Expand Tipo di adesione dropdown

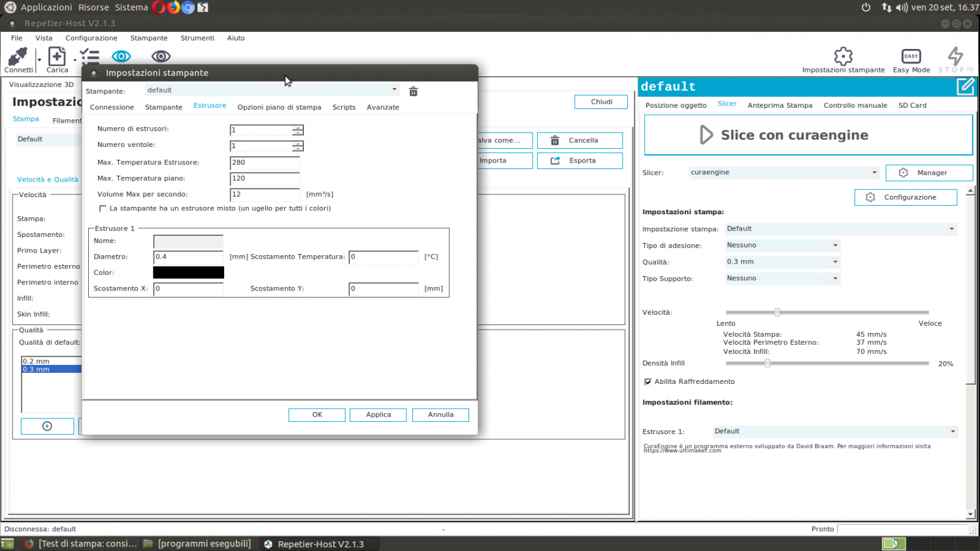tap(782, 245)
